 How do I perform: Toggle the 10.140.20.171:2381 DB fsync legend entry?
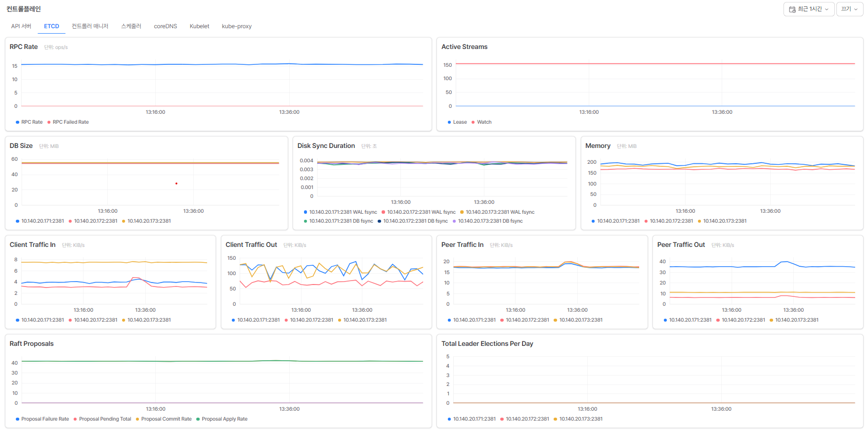tap(339, 221)
